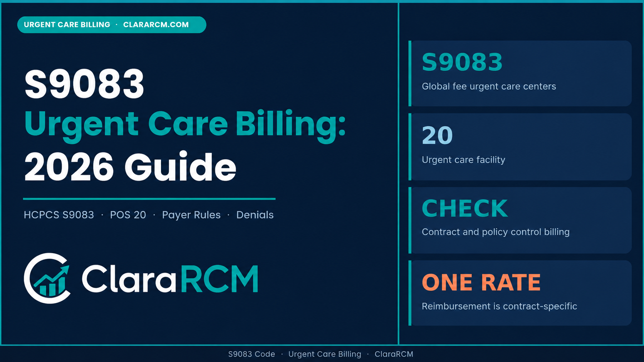The image size is (644, 362).
Task: Click the URGENT CARE BILLING · CLARARCM.COM pill
Action: 112,25
